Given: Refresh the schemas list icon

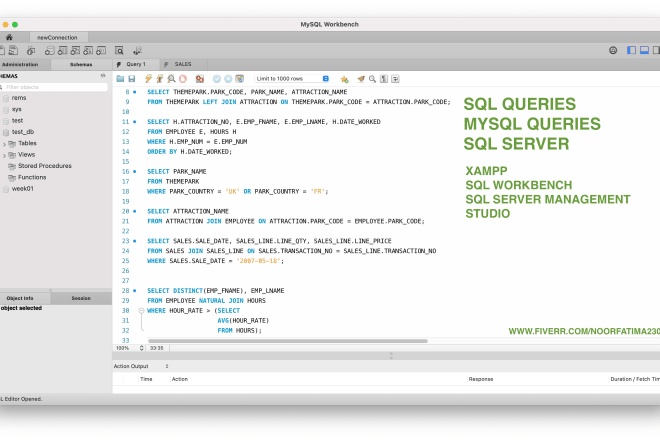Looking at the screenshot, I should [x=103, y=76].
